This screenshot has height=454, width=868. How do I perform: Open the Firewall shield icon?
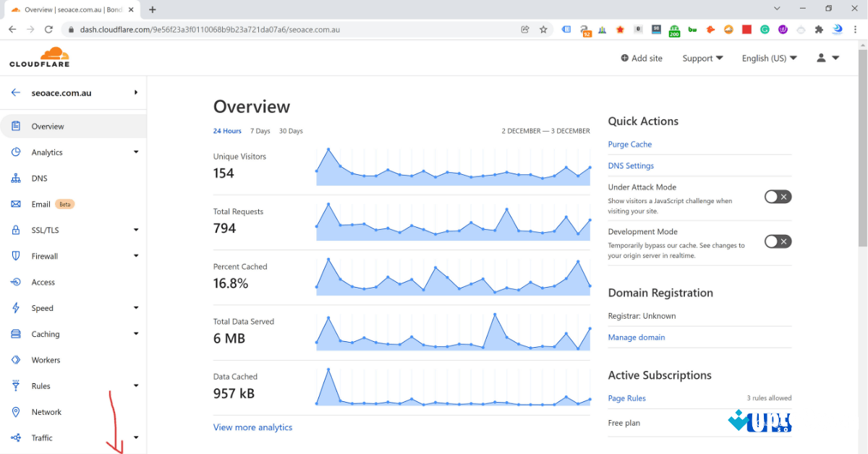(x=16, y=256)
